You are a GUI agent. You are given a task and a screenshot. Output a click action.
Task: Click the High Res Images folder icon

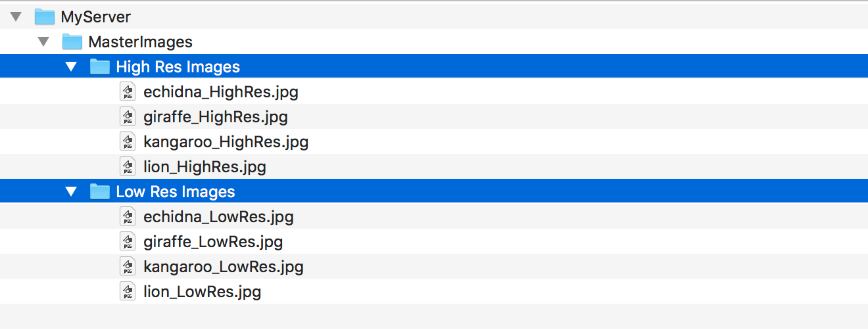pyautogui.click(x=99, y=66)
